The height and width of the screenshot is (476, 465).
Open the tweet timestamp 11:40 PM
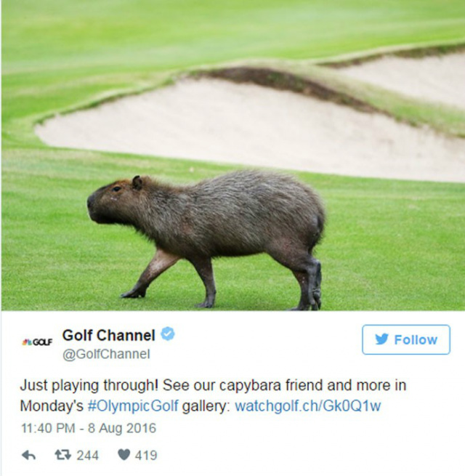(48, 428)
